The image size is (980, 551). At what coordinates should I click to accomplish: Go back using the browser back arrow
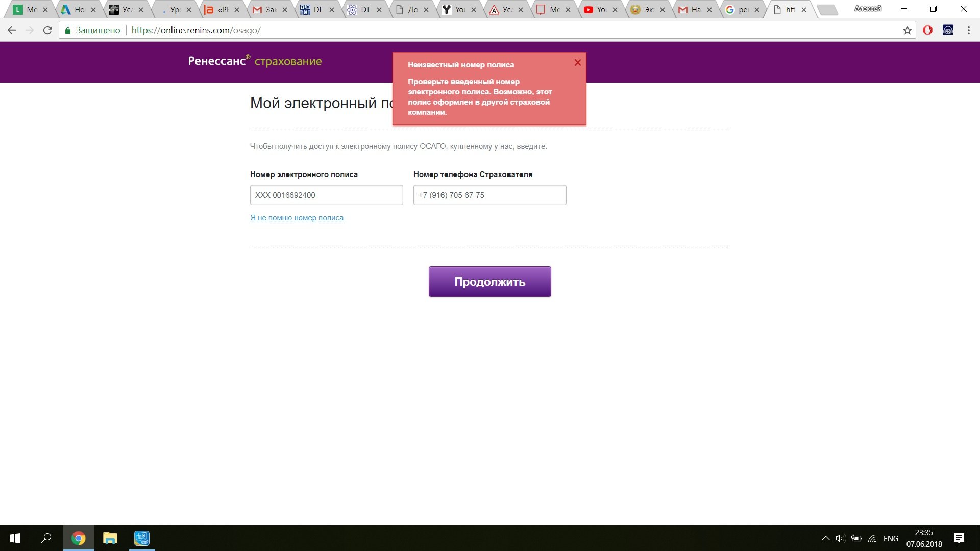(x=12, y=30)
